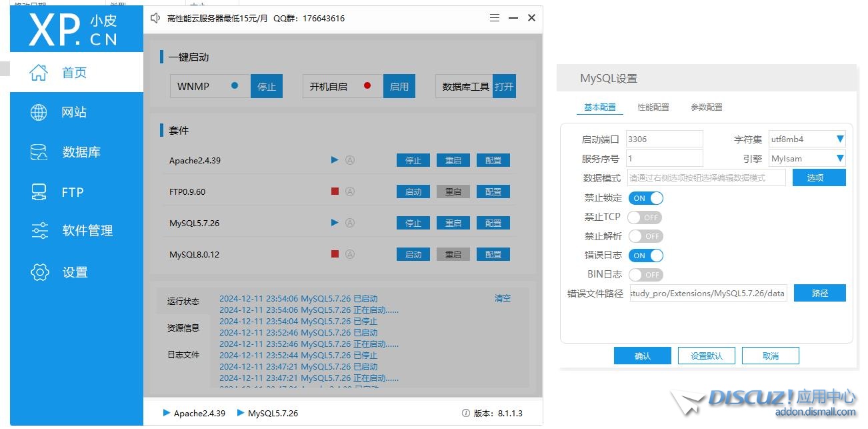The width and height of the screenshot is (868, 429).
Task: Open 软件管理 in sidebar
Action: (x=77, y=231)
